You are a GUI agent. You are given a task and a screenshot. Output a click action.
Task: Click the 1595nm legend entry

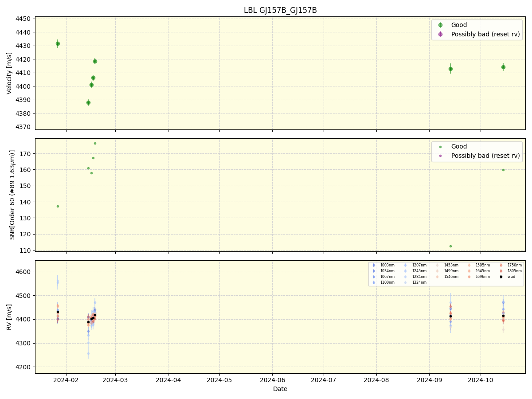pyautogui.click(x=479, y=265)
